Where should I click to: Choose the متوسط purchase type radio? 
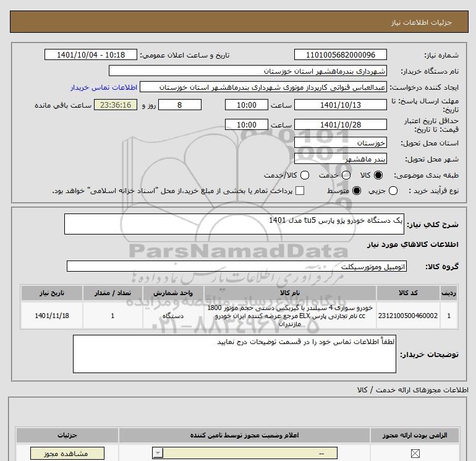pos(357,191)
